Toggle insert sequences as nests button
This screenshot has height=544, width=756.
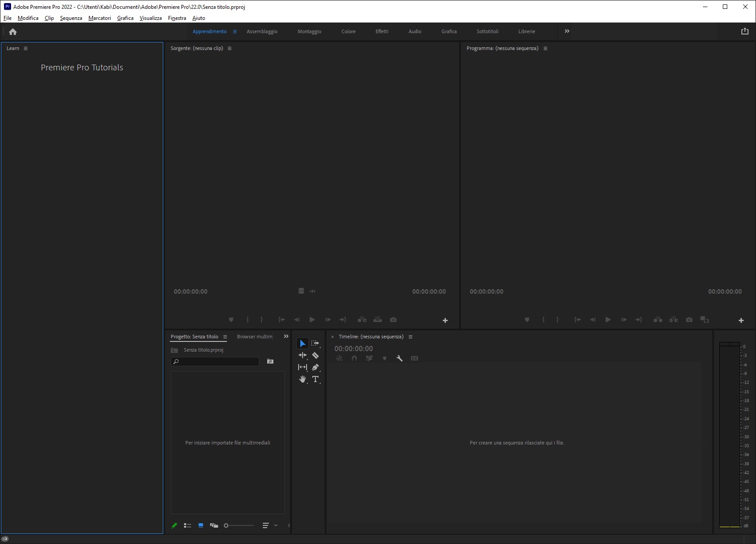pyautogui.click(x=339, y=358)
